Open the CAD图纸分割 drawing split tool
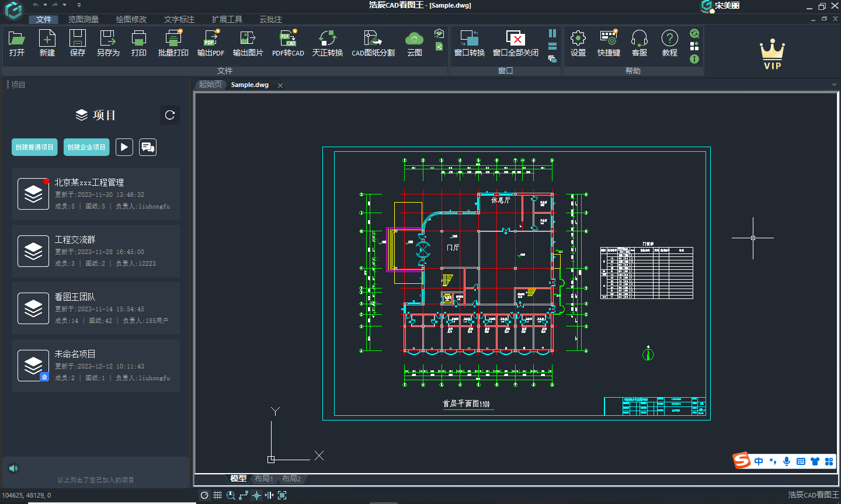 (373, 43)
